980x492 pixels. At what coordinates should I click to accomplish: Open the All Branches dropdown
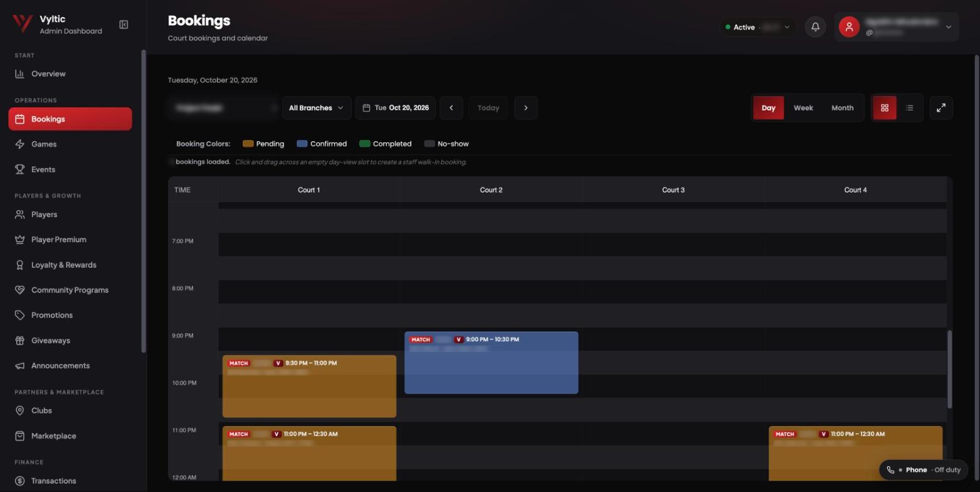pyautogui.click(x=317, y=108)
